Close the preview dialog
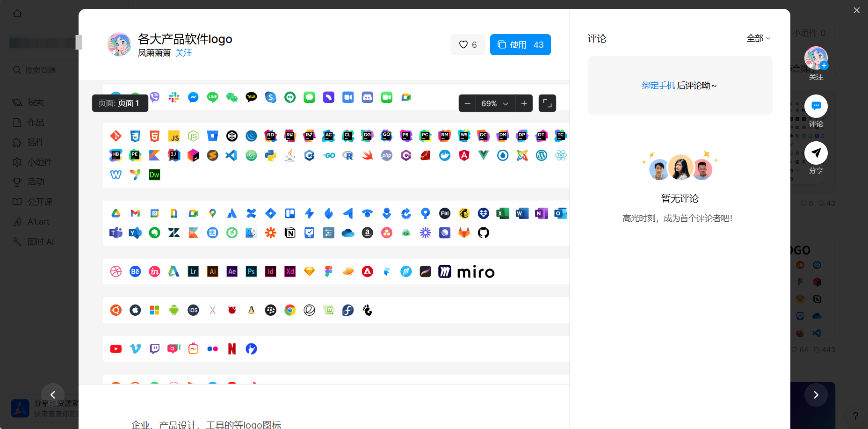This screenshot has width=868, height=429. (x=856, y=10)
